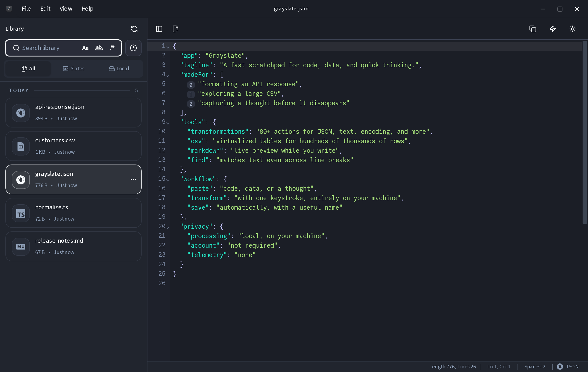The image size is (588, 372).
Task: Open the more options dots on grayslate.json
Action: point(133,179)
